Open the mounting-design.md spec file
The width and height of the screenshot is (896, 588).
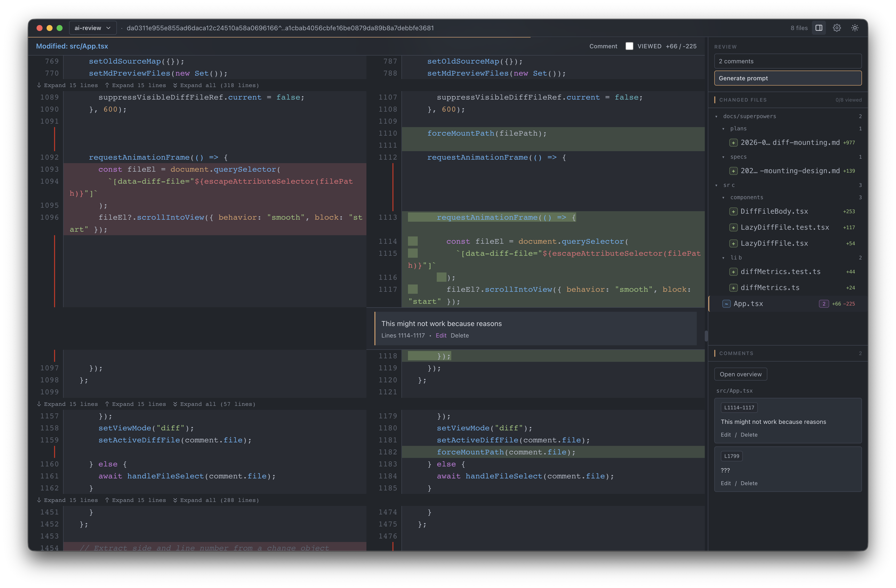pyautogui.click(x=788, y=171)
